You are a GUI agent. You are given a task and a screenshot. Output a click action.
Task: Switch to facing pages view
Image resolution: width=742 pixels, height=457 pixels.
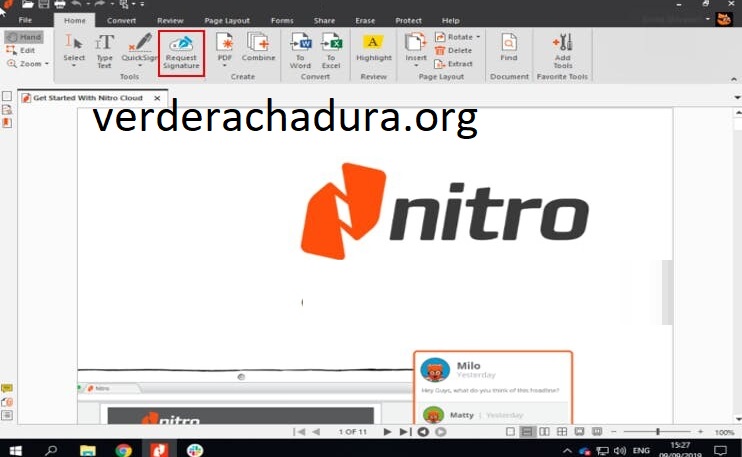[x=544, y=431]
